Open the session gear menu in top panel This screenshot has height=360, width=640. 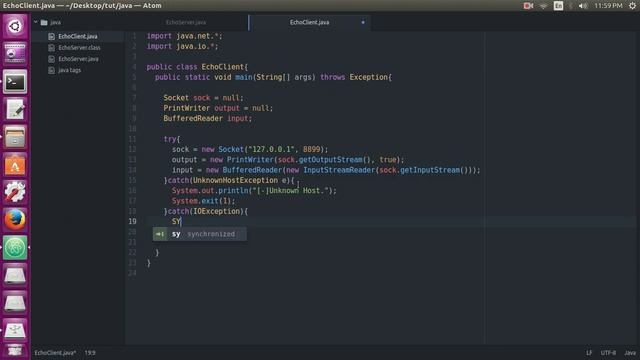632,6
